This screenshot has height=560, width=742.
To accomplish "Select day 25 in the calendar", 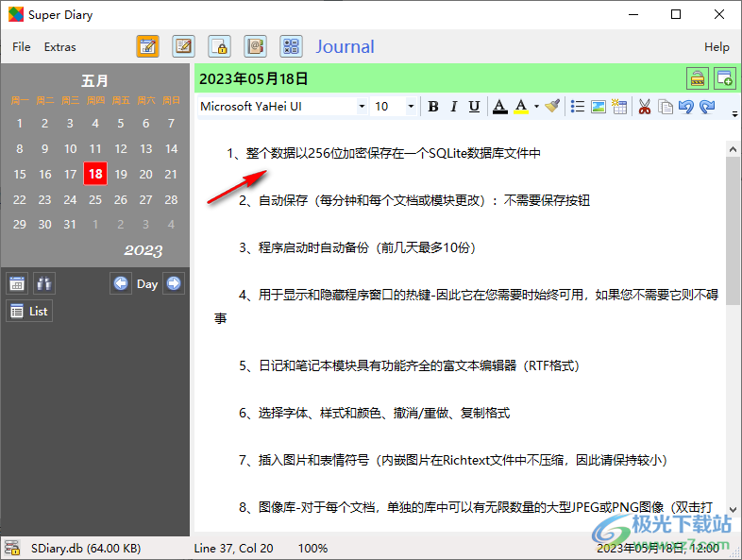I will tap(95, 199).
